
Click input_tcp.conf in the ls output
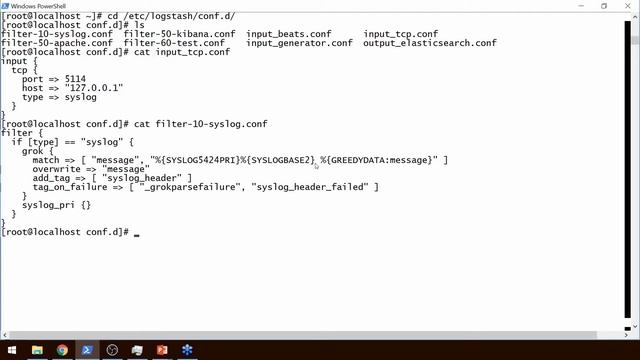401,34
